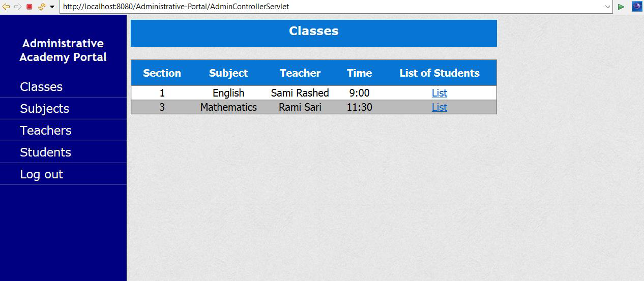Go to the Teachers sidebar page
The image size is (644, 281).
coord(45,131)
